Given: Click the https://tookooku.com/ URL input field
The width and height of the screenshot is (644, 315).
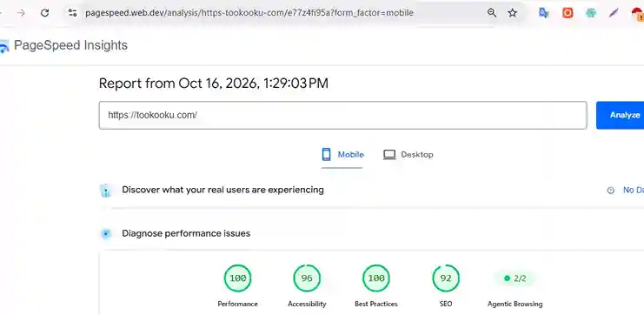Looking at the screenshot, I should click(342, 115).
